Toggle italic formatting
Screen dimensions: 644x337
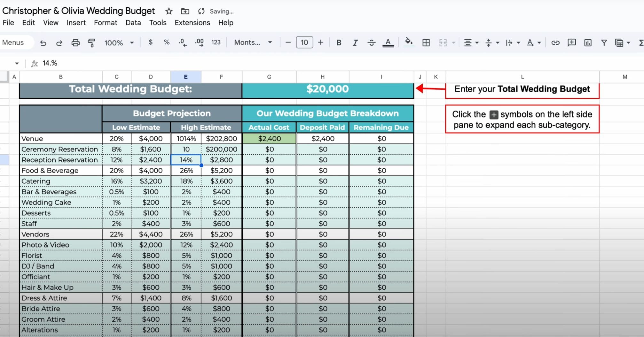(x=355, y=43)
